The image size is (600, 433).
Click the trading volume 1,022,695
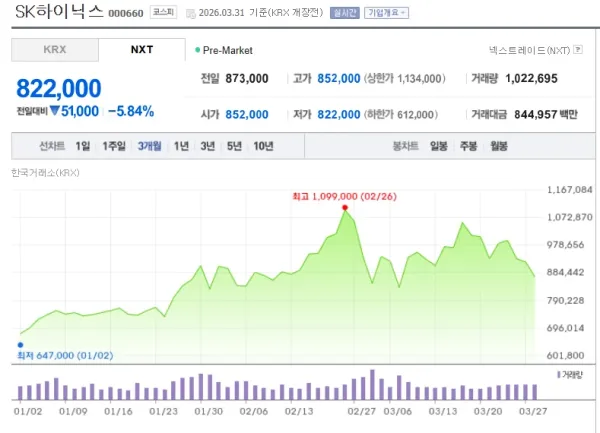tap(532, 78)
